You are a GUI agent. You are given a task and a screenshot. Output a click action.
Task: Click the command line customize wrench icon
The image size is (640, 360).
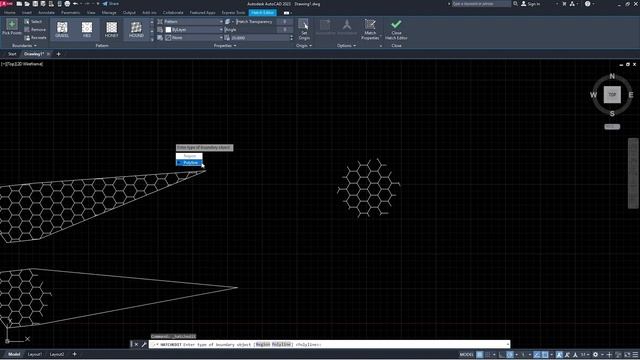(144, 344)
